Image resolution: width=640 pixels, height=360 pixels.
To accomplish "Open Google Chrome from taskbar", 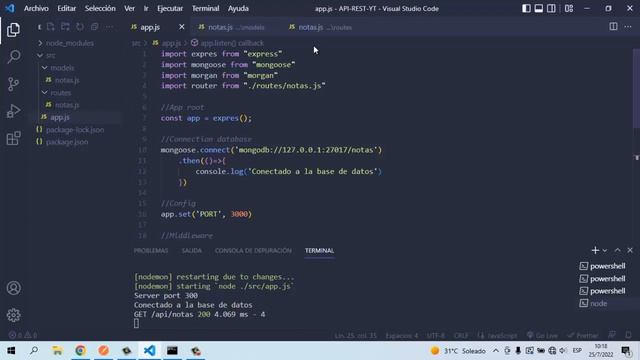I will point(80,351).
